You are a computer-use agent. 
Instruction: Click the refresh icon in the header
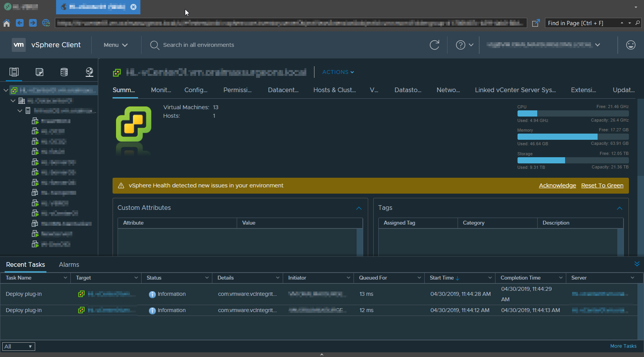434,45
